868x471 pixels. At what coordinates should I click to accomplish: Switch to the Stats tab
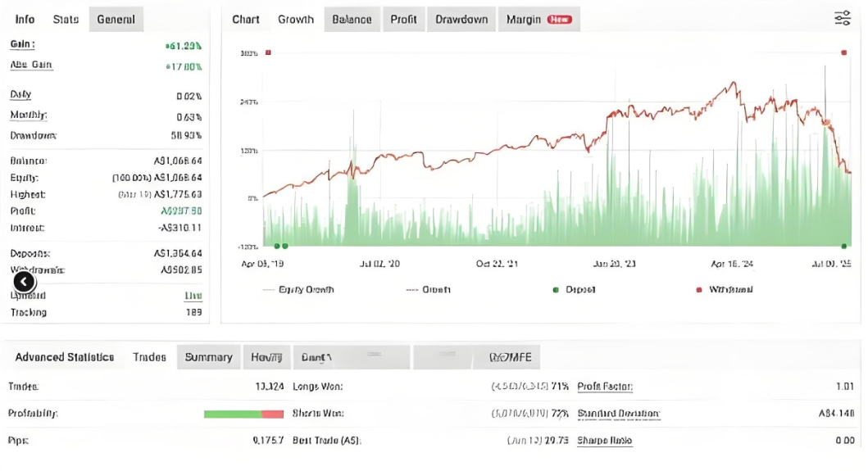[x=66, y=20]
